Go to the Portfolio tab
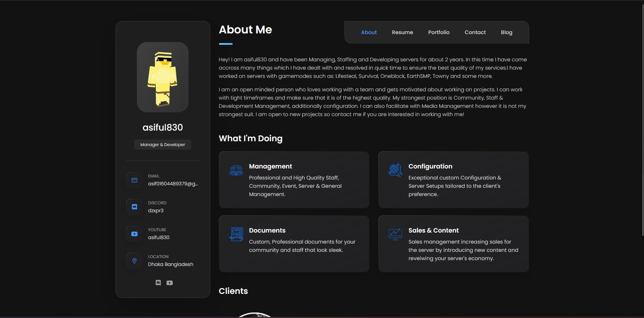Image resolution: width=644 pixels, height=318 pixels. coord(439,32)
